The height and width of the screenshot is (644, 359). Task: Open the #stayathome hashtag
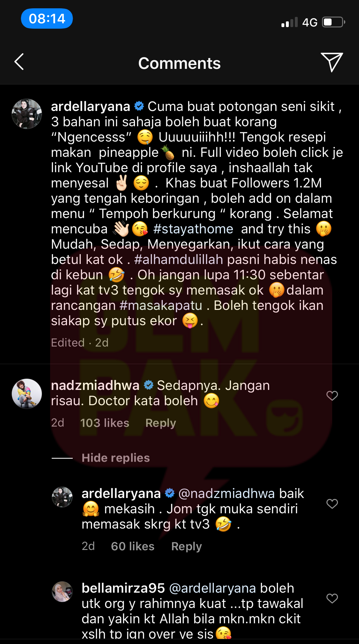point(193,229)
